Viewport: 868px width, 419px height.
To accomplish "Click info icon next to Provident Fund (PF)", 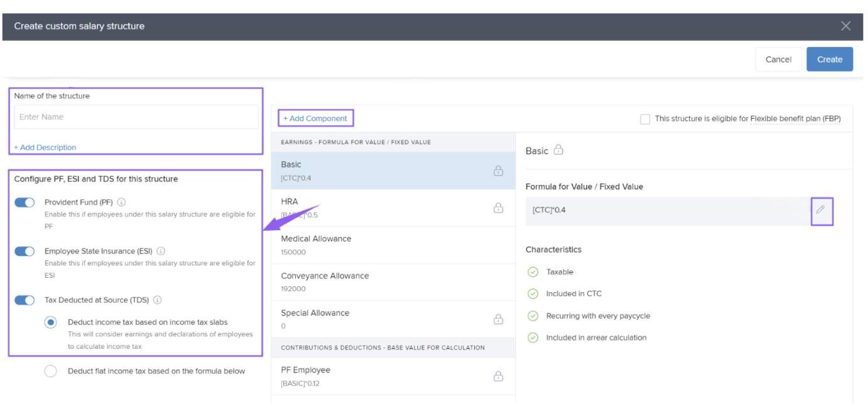I will (122, 203).
